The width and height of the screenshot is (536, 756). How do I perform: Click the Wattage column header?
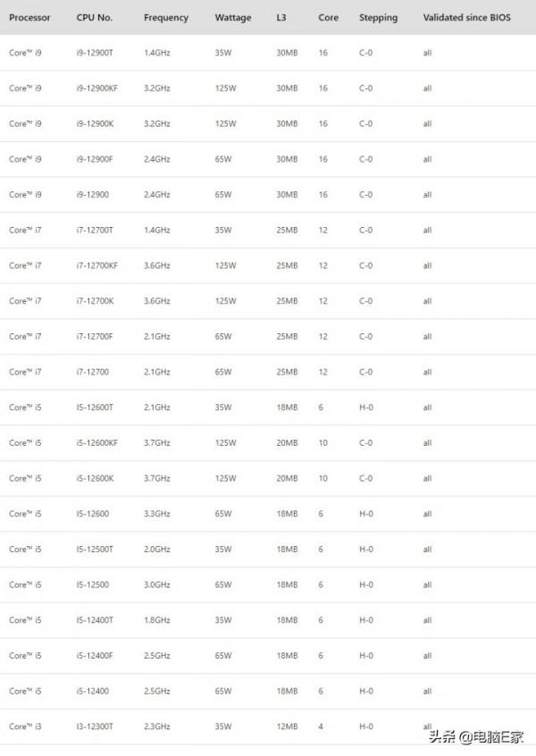[233, 18]
